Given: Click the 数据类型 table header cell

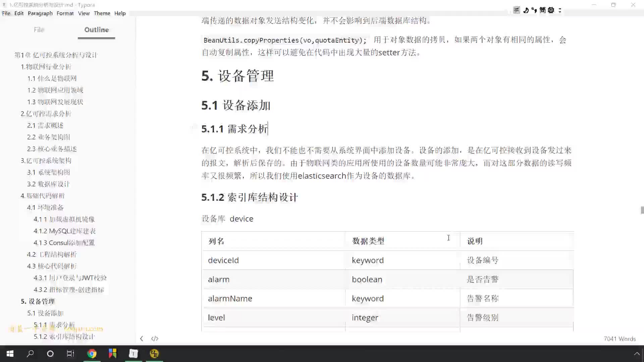Looking at the screenshot, I should pyautogui.click(x=402, y=241).
